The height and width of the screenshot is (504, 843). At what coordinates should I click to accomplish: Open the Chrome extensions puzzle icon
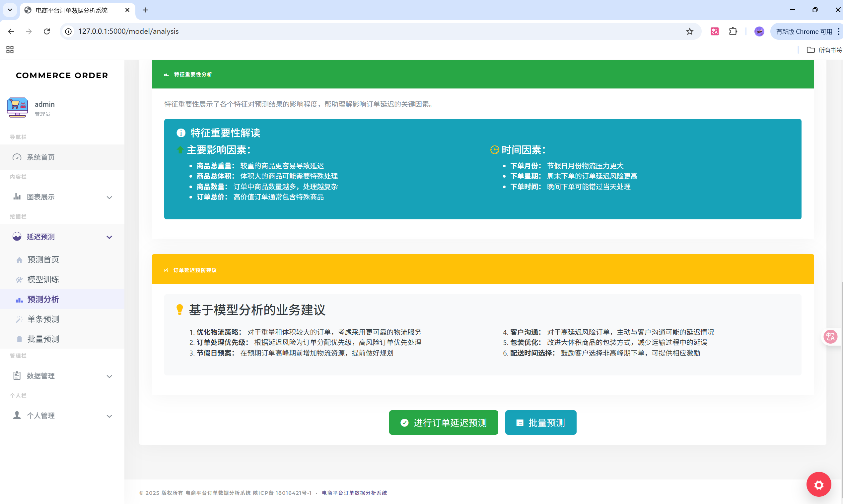pos(733,31)
